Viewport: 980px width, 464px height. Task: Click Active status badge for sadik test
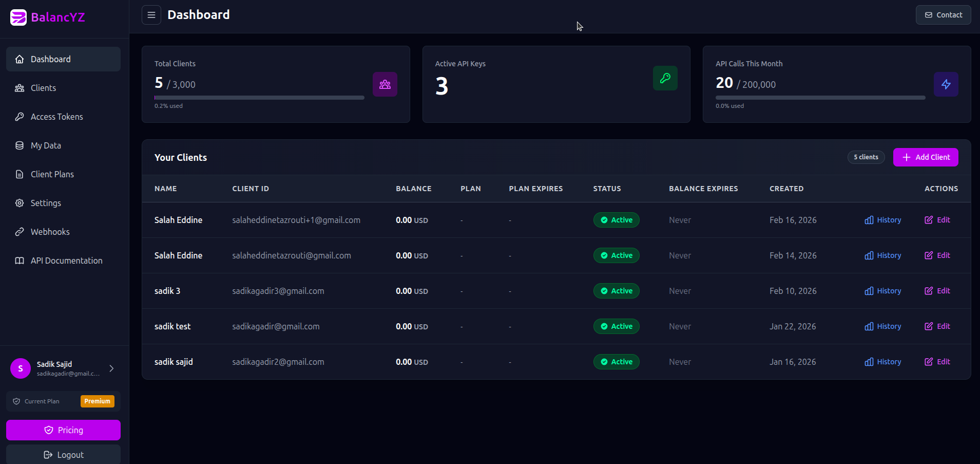pos(617,326)
